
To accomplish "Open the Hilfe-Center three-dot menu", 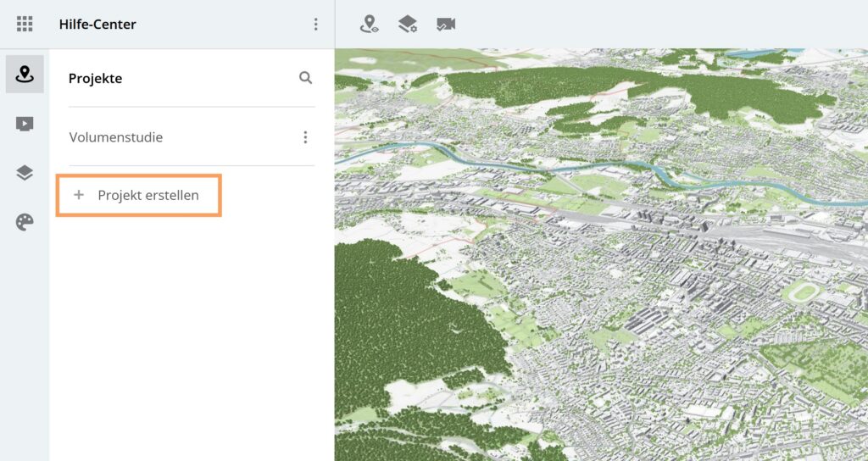I will [x=315, y=24].
